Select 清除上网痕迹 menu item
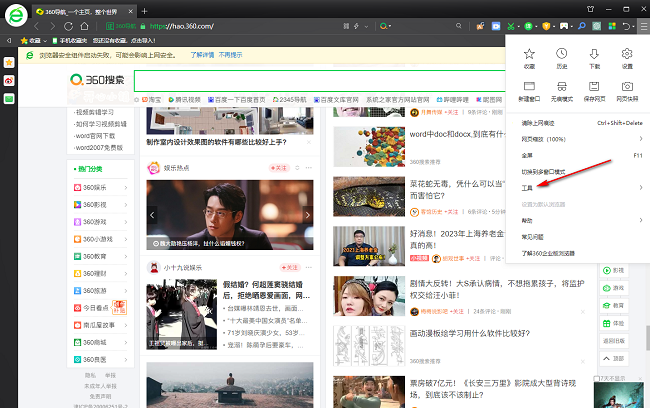 (578, 123)
